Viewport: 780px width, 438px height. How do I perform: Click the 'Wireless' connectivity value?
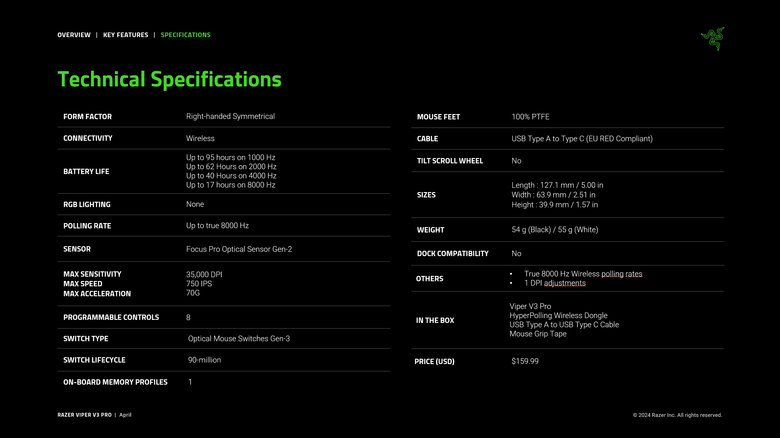tap(200, 138)
